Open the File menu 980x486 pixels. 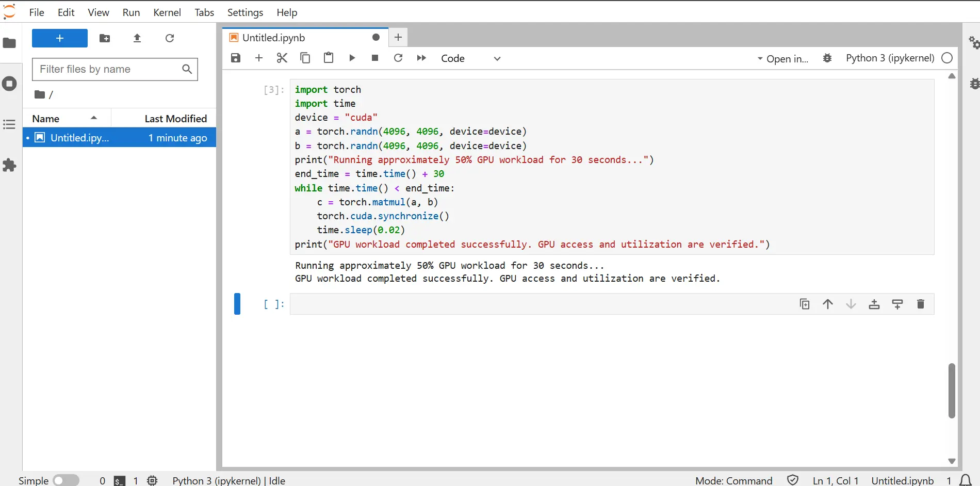(37, 12)
